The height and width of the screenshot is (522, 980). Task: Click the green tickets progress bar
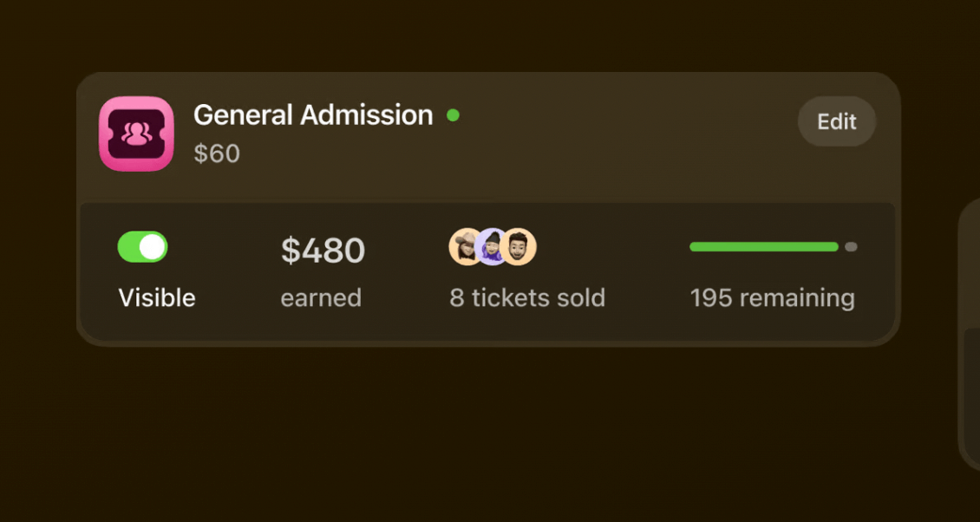click(763, 247)
